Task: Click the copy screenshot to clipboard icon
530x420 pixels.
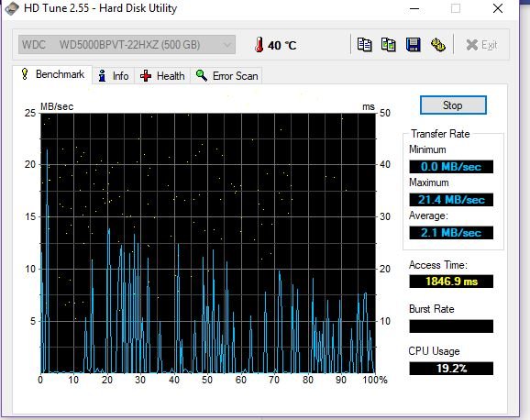Action: click(389, 45)
